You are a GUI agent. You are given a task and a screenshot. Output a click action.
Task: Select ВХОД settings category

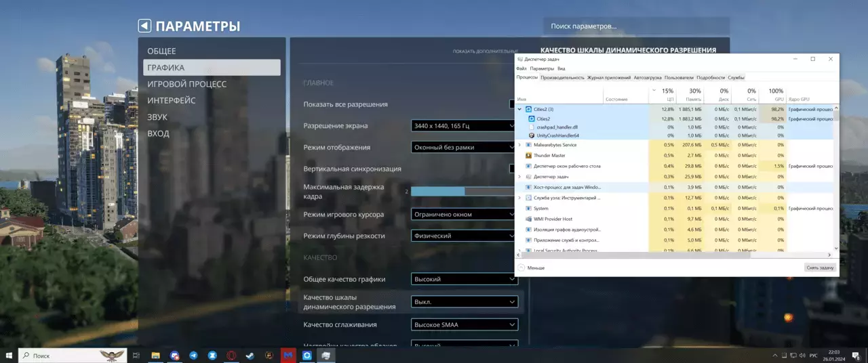pyautogui.click(x=159, y=133)
